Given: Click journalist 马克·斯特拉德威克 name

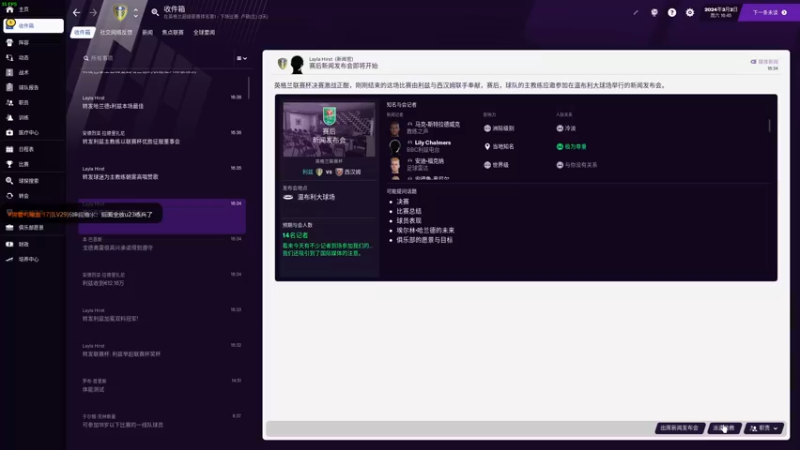Looking at the screenshot, I should pos(437,124).
